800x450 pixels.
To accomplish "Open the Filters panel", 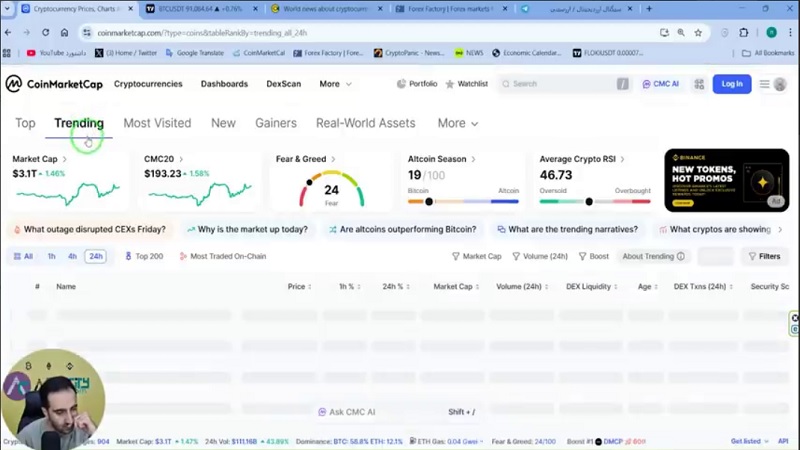I will click(x=764, y=256).
